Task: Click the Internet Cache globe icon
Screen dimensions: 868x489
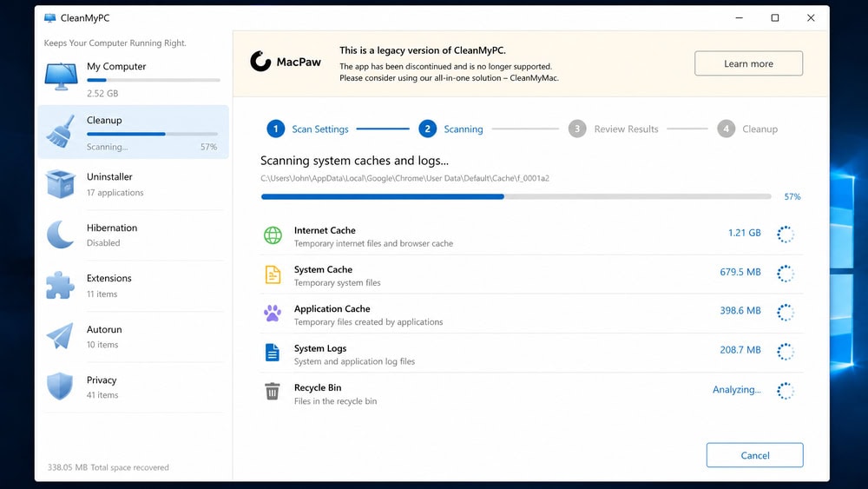Action: tap(273, 235)
